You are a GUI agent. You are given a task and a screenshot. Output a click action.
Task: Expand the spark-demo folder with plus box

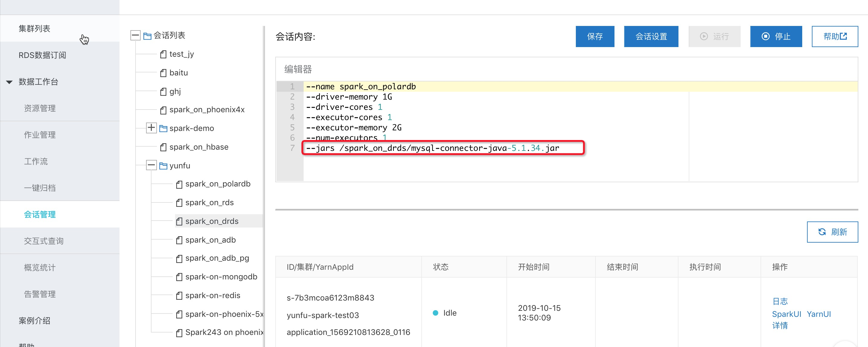point(151,128)
